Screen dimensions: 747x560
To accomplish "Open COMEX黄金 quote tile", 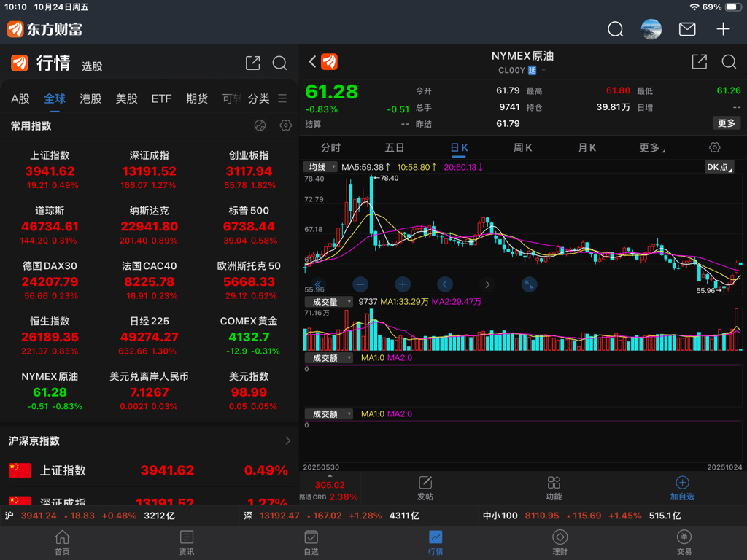I will (249, 335).
